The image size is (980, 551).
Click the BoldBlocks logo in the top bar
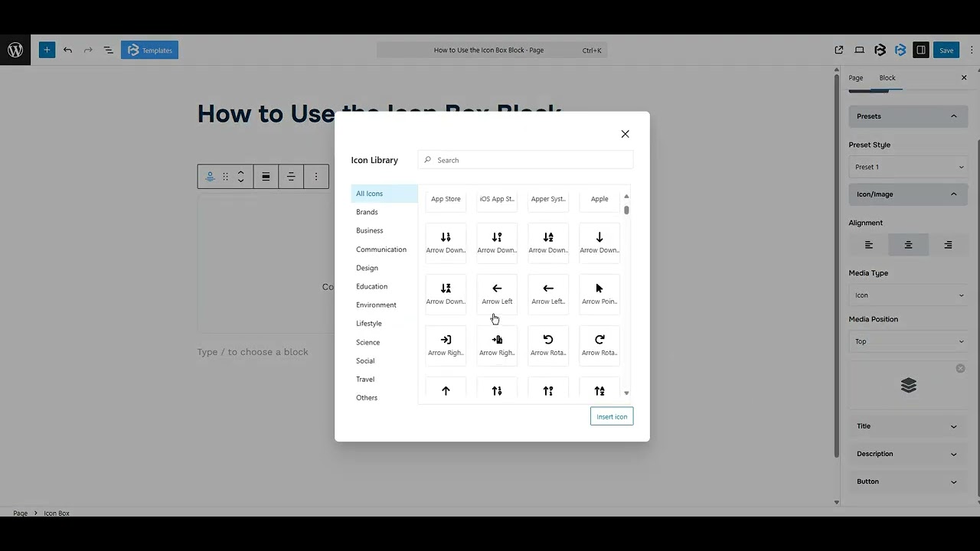(880, 50)
